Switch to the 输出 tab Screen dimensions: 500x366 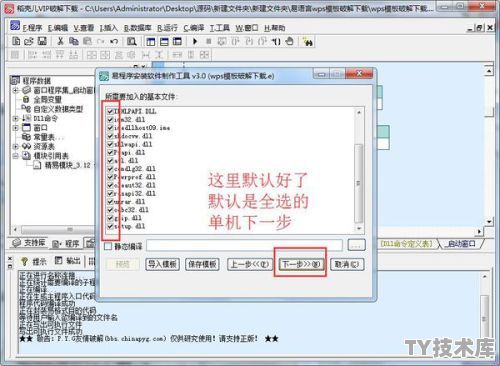[68, 261]
